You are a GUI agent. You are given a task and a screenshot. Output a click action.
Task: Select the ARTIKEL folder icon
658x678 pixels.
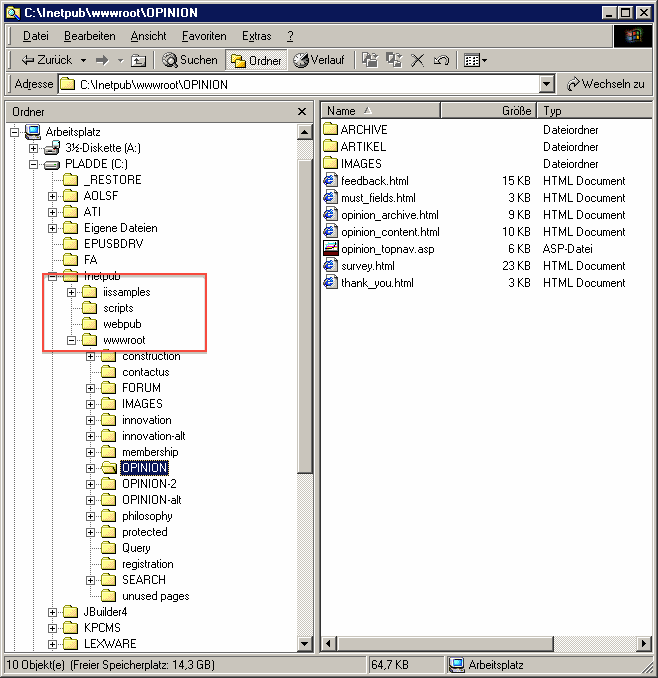coord(330,146)
